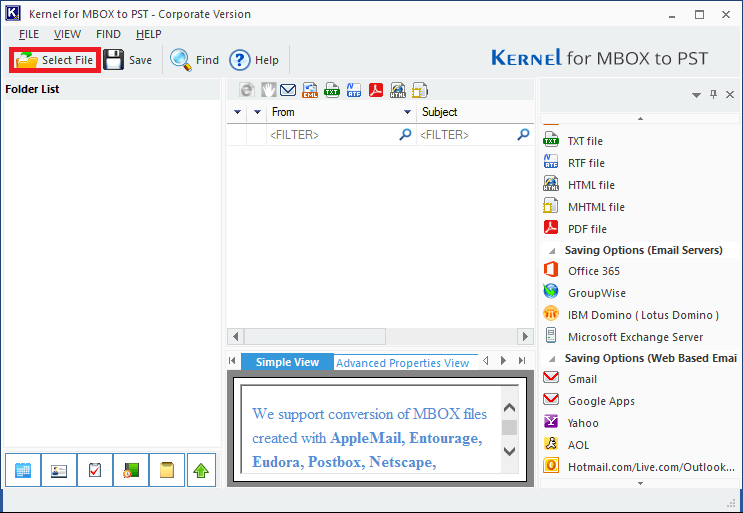Click the Save button with floppy disk

[128, 60]
